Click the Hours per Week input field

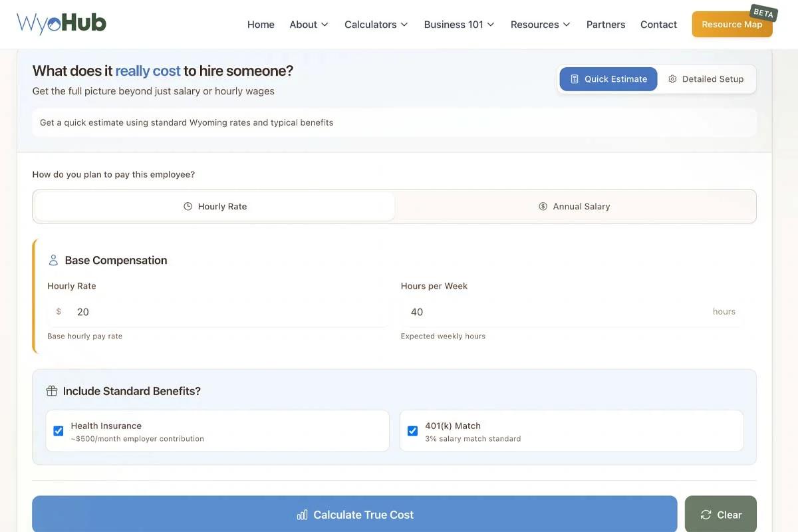pyautogui.click(x=552, y=312)
